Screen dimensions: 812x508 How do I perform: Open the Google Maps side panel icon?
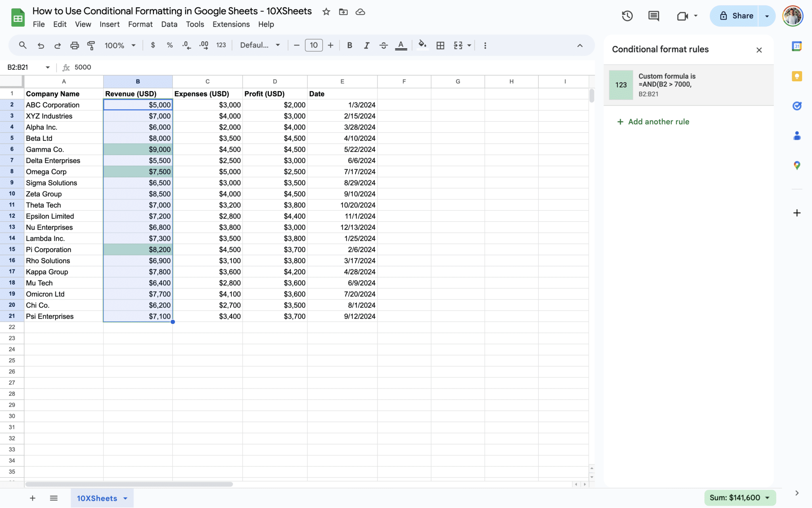(797, 165)
